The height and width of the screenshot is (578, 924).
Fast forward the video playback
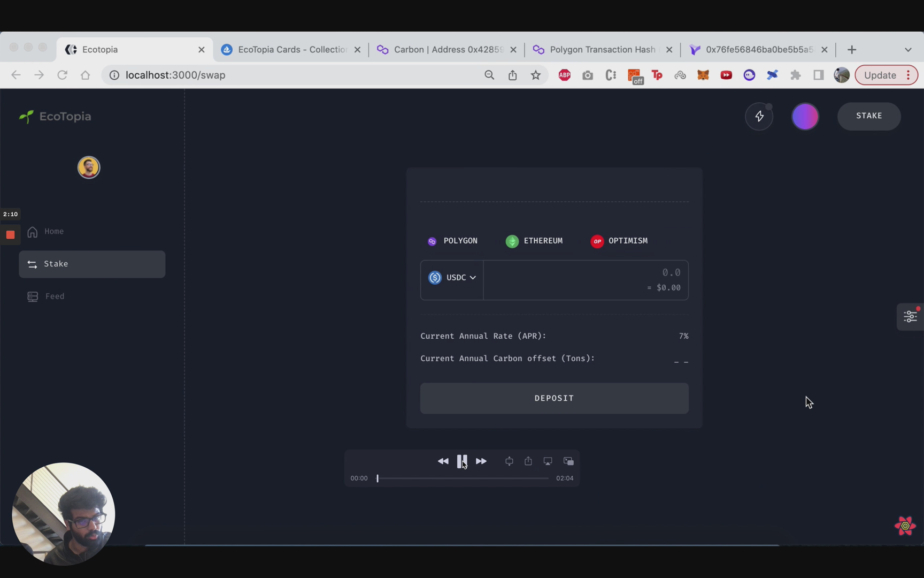tap(481, 461)
